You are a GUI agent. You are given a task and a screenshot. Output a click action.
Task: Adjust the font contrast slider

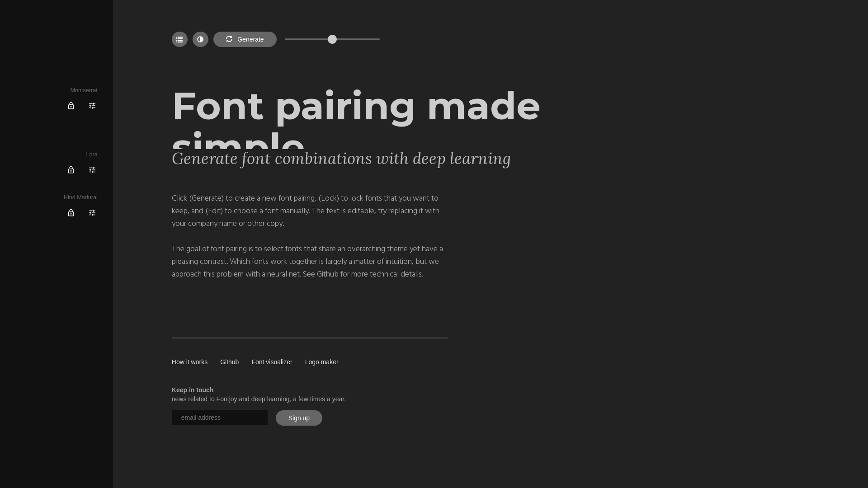pos(332,39)
